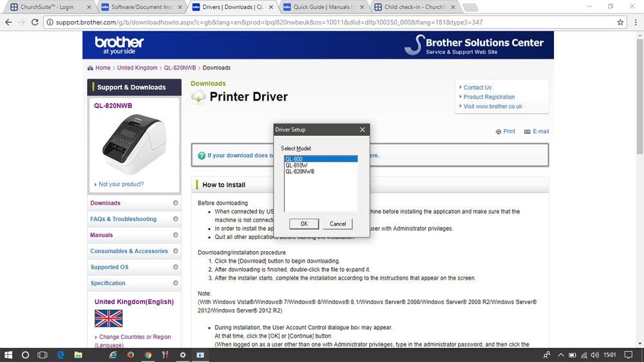The height and width of the screenshot is (362, 644).
Task: Switch to the Quick Guide Manuals tab
Action: point(323,7)
